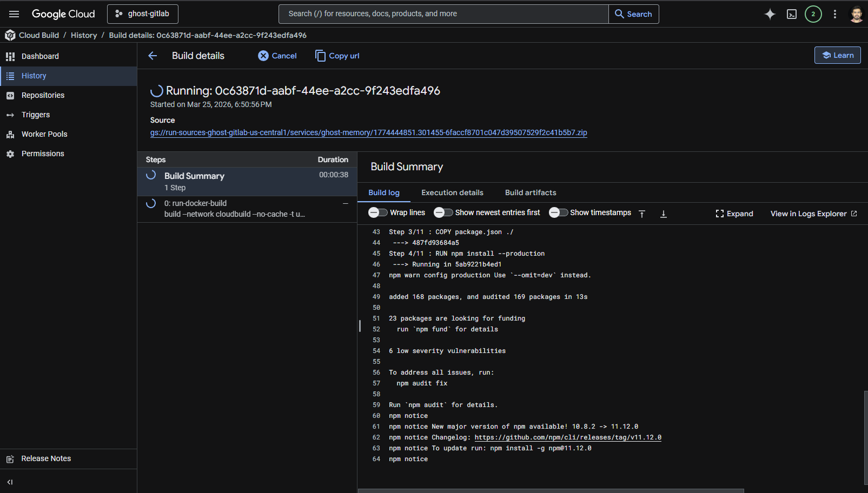Collapse the left navigation sidebar
Screen dimensions: 868x493
click(x=10, y=482)
